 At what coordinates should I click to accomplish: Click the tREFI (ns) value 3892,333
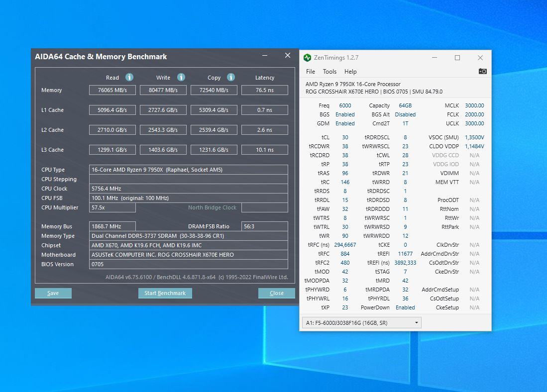405,263
